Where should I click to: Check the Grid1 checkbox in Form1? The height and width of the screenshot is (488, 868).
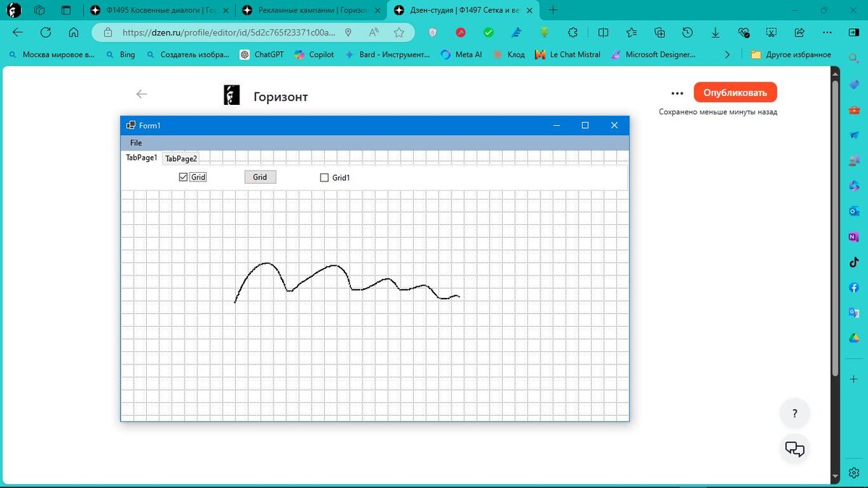tap(324, 178)
